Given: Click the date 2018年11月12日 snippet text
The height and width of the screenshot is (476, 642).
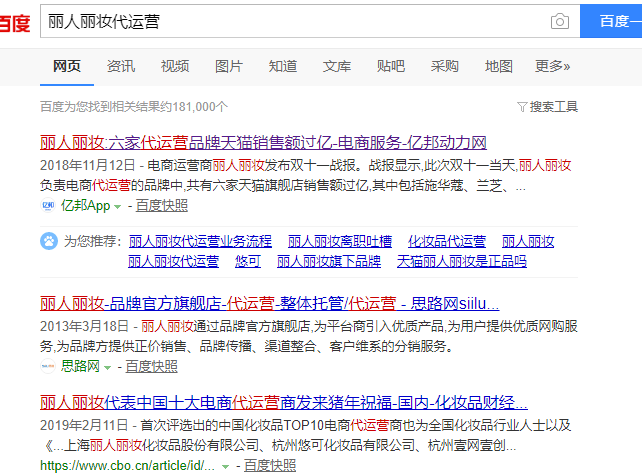Looking at the screenshot, I should pyautogui.click(x=88, y=165).
